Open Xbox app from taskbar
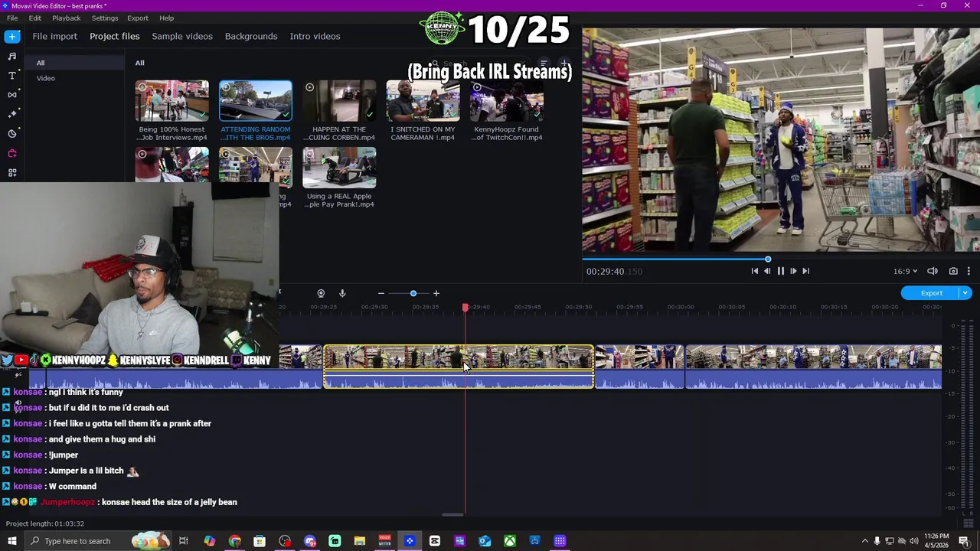This screenshot has width=980, height=551. [x=510, y=541]
